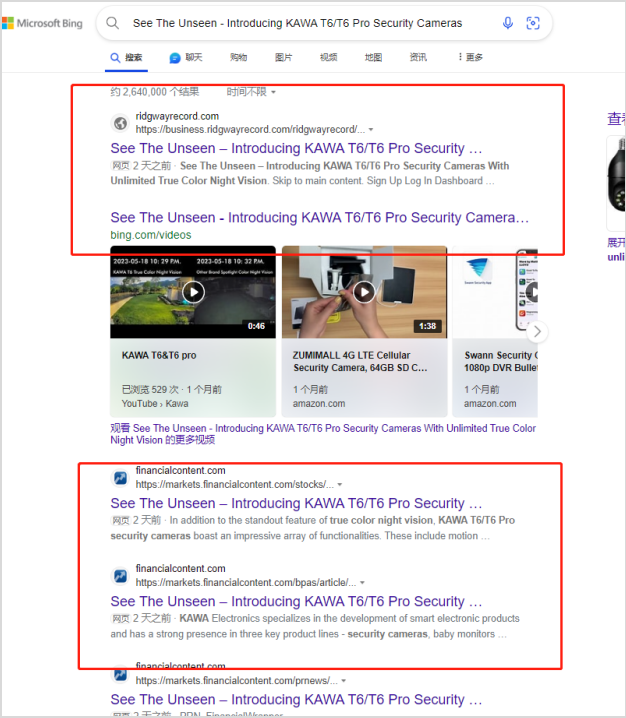Open dropdown arrow next to ridgwayrecord URL
This screenshot has width=626, height=718.
[x=371, y=130]
